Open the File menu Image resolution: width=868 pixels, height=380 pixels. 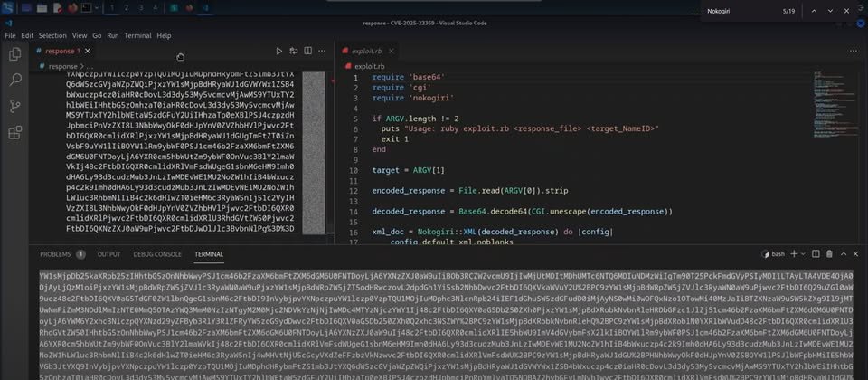coord(10,35)
